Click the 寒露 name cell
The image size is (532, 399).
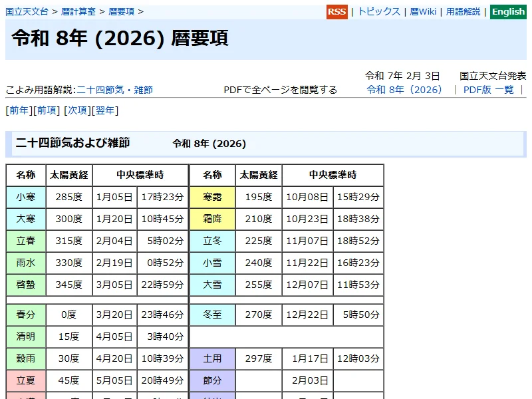pyautogui.click(x=212, y=197)
